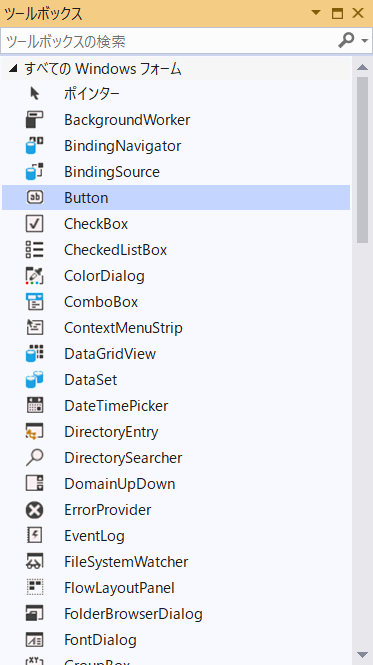The image size is (373, 665).
Task: Select the DirectorySearcher magnifier icon
Action: tap(34, 457)
